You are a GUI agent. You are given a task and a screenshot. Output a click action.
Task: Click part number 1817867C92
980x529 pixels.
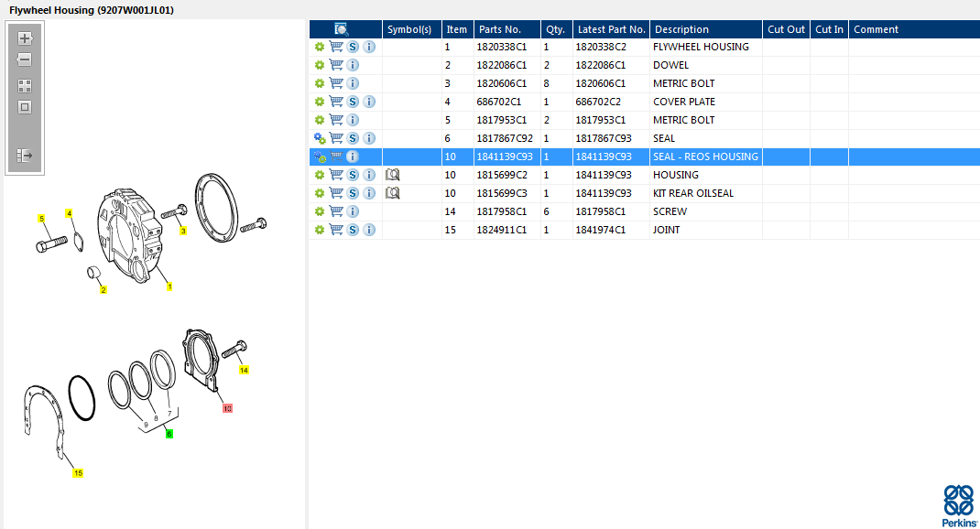505,138
